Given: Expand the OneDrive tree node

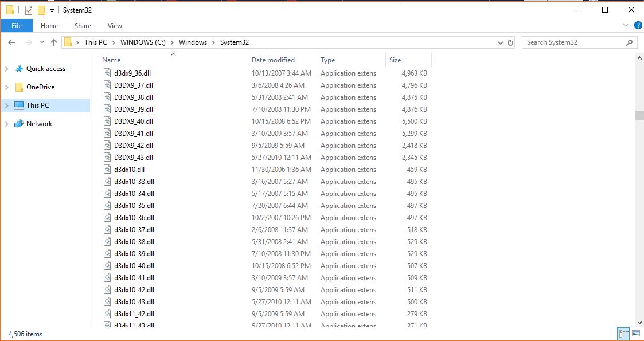Looking at the screenshot, I should [x=6, y=87].
